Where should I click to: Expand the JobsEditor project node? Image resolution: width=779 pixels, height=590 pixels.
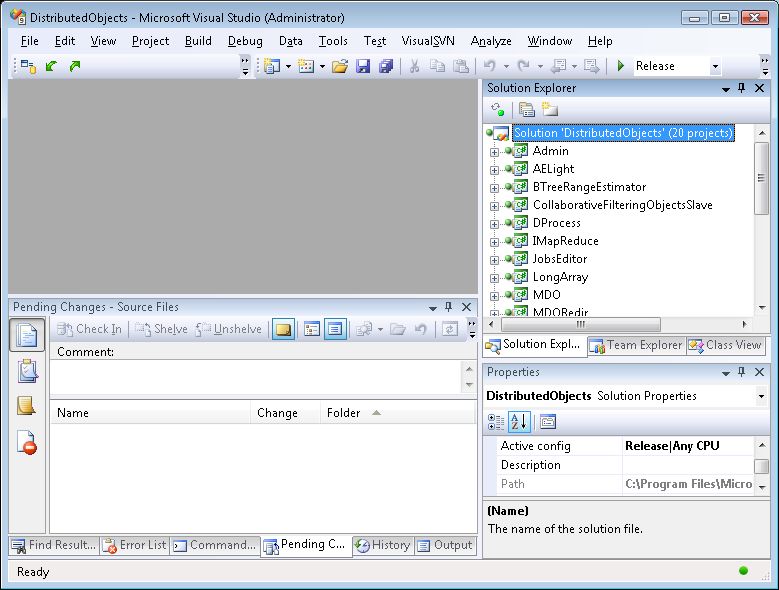point(494,260)
